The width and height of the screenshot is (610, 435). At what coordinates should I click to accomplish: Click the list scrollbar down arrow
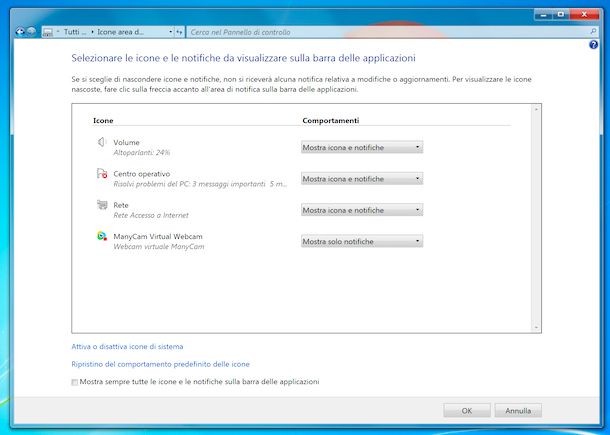point(536,328)
